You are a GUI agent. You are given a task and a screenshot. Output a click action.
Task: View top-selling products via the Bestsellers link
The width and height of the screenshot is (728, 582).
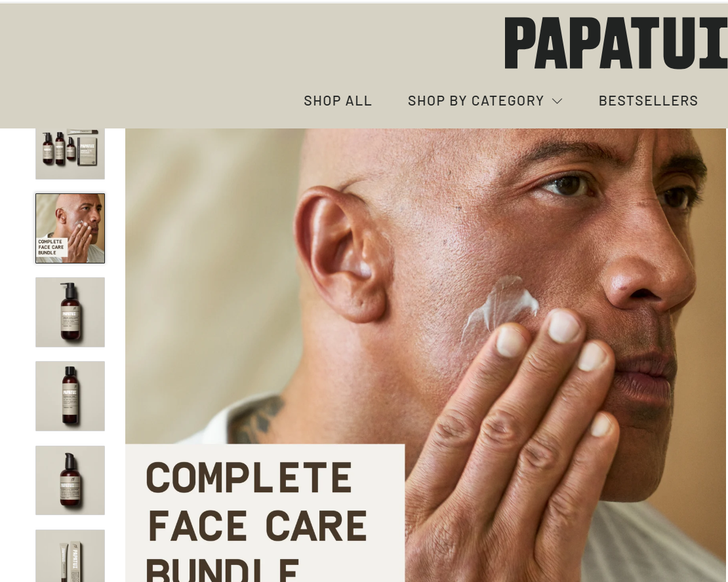(648, 101)
